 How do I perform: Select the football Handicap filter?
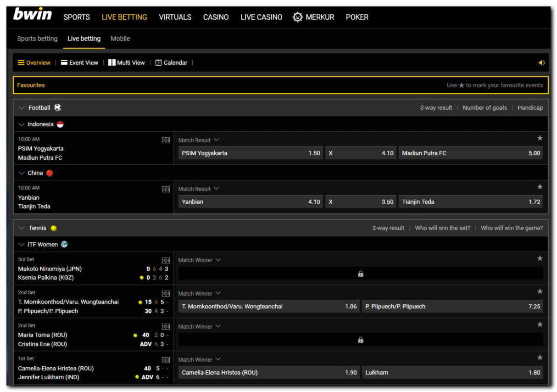(x=530, y=108)
